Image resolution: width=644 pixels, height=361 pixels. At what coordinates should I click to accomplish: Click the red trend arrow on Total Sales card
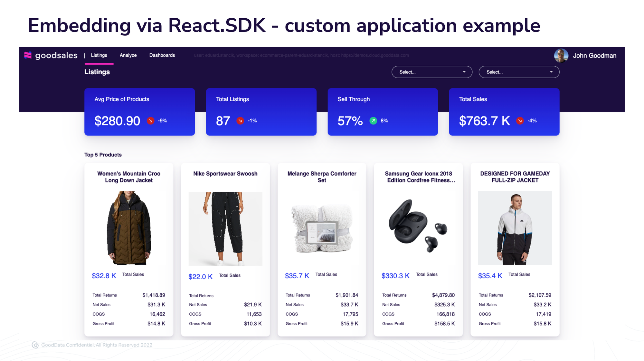[x=520, y=121]
